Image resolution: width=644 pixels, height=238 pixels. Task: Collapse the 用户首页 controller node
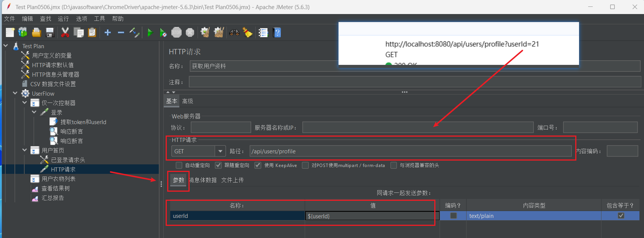25,150
